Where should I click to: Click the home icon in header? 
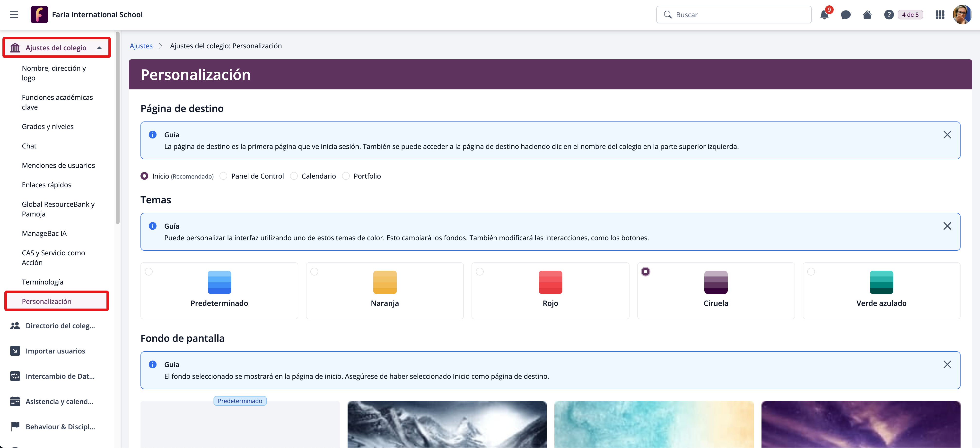click(867, 15)
